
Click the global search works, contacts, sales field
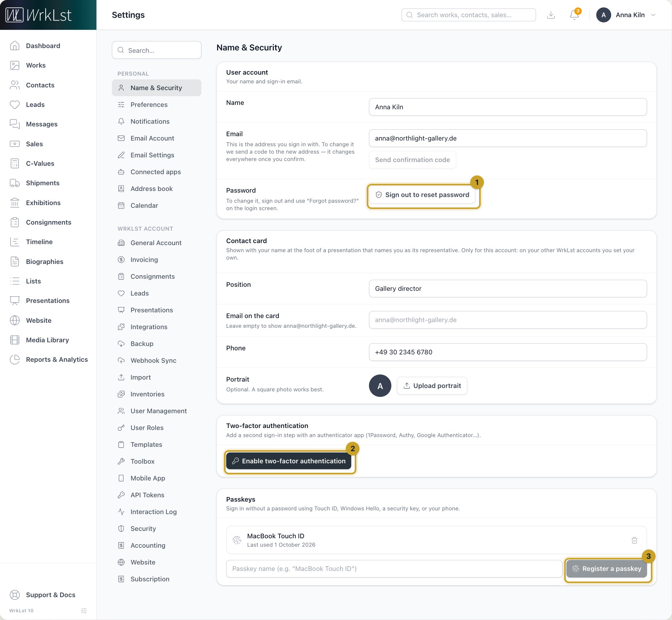coord(469,15)
